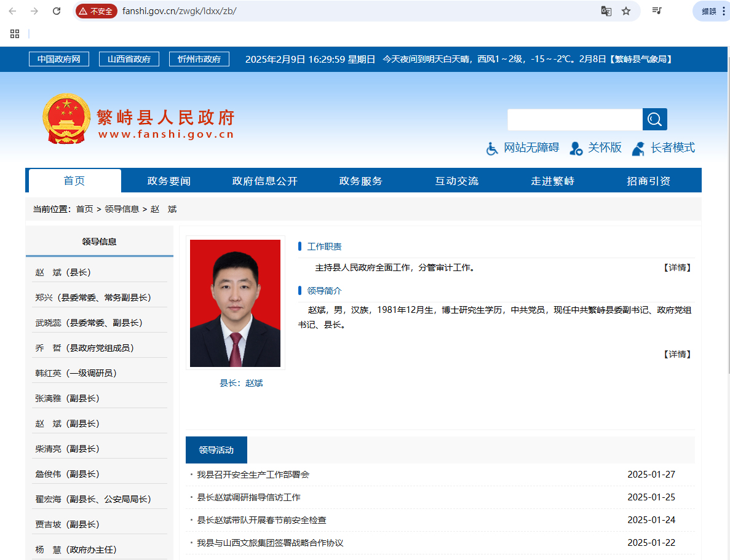Click the translate page icon in address bar

[x=606, y=11]
